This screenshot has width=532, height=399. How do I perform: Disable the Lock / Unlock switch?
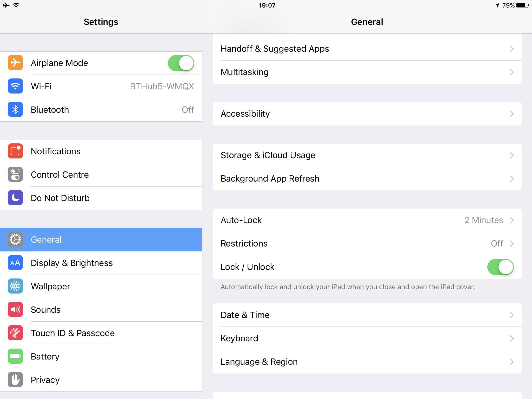[501, 267]
